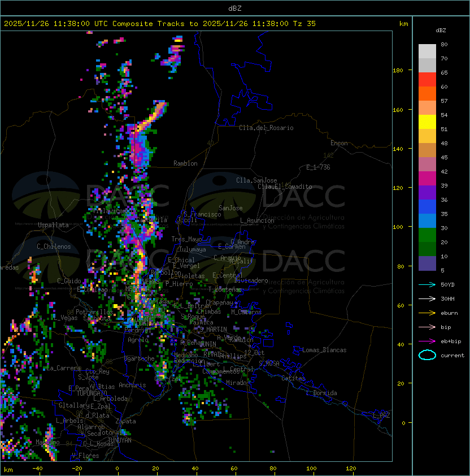Click the '120' value on horizontal km axis

(x=351, y=469)
